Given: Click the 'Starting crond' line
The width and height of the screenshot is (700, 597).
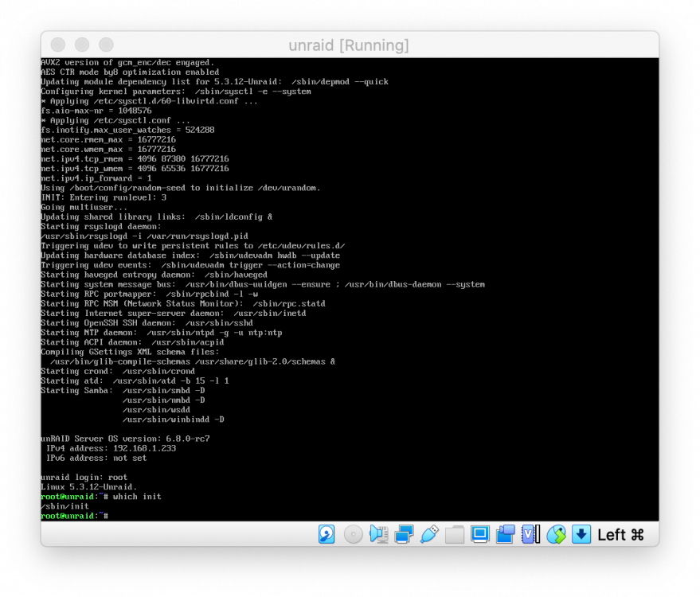Looking at the screenshot, I should tap(118, 371).
